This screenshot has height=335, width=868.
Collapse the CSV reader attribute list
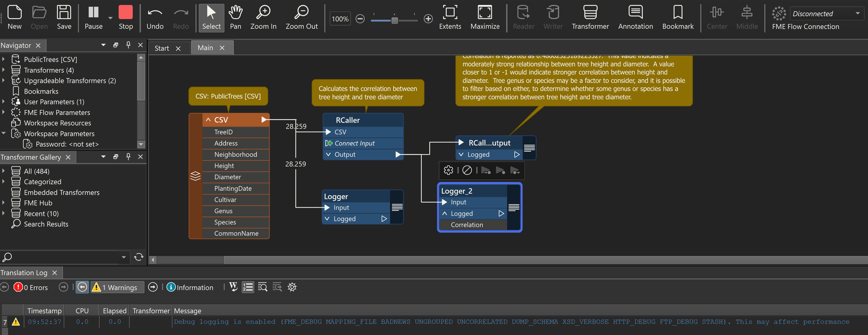click(208, 120)
